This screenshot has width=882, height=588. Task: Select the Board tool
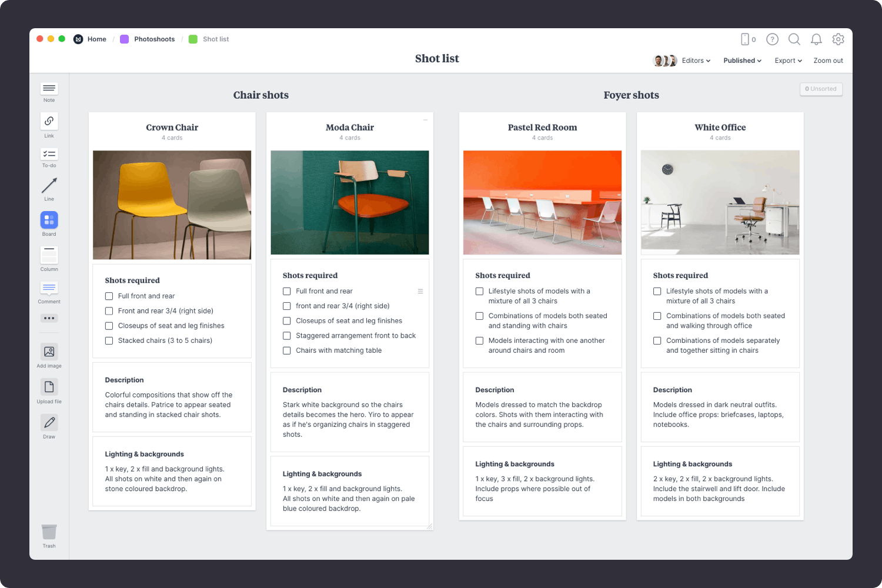click(x=49, y=220)
